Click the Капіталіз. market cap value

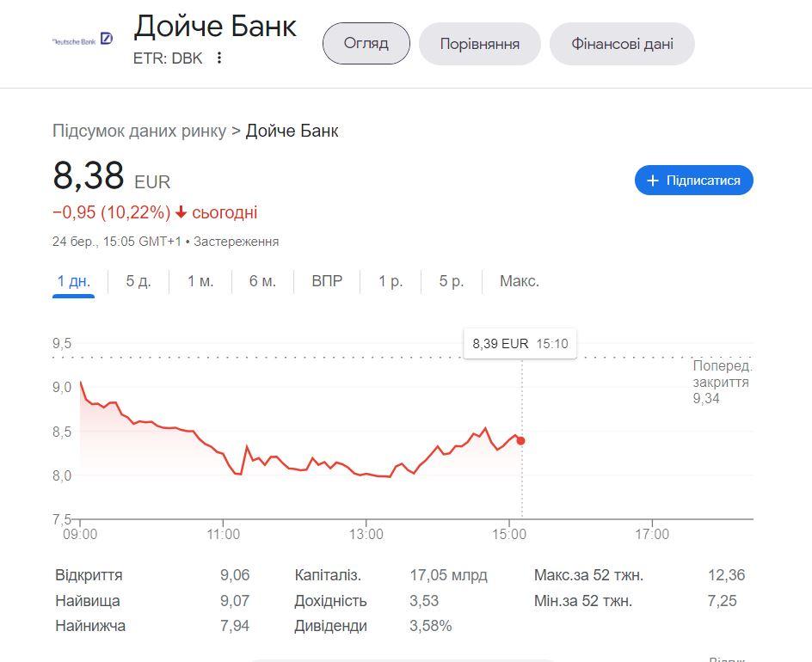click(448, 575)
